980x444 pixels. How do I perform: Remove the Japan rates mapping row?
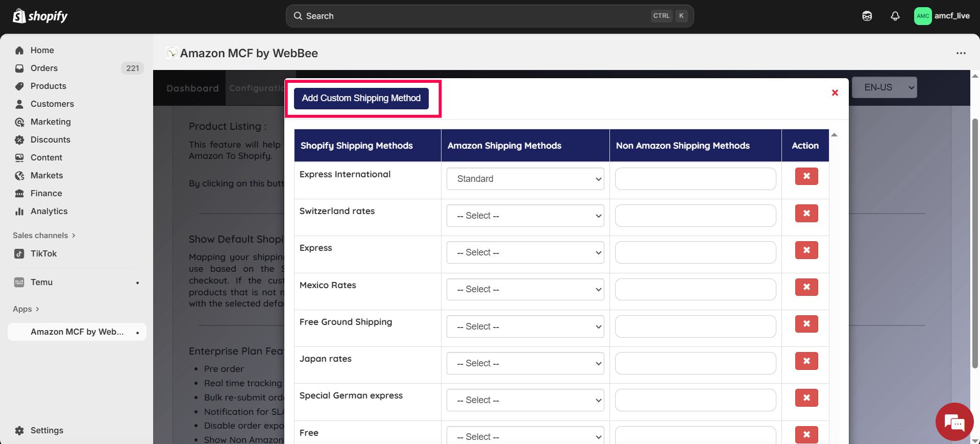pyautogui.click(x=806, y=361)
